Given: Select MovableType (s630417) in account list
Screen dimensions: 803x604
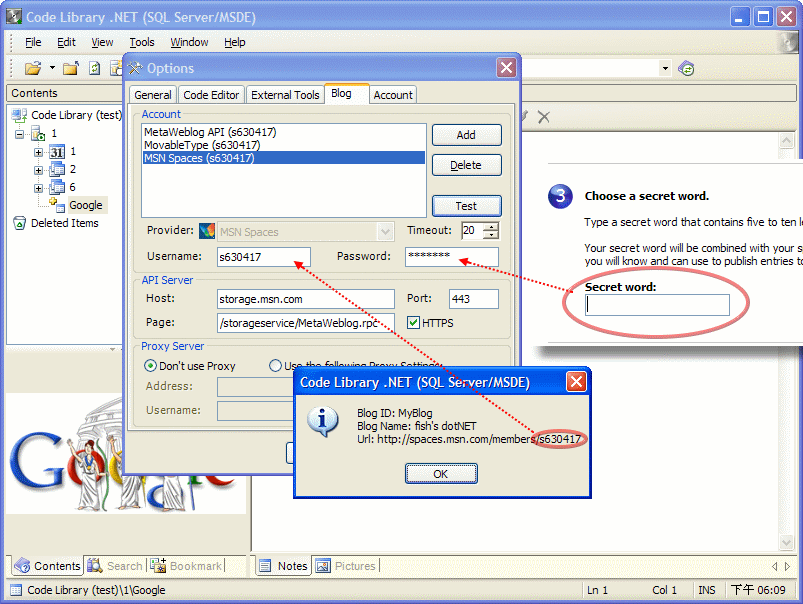Looking at the screenshot, I should tap(284, 145).
